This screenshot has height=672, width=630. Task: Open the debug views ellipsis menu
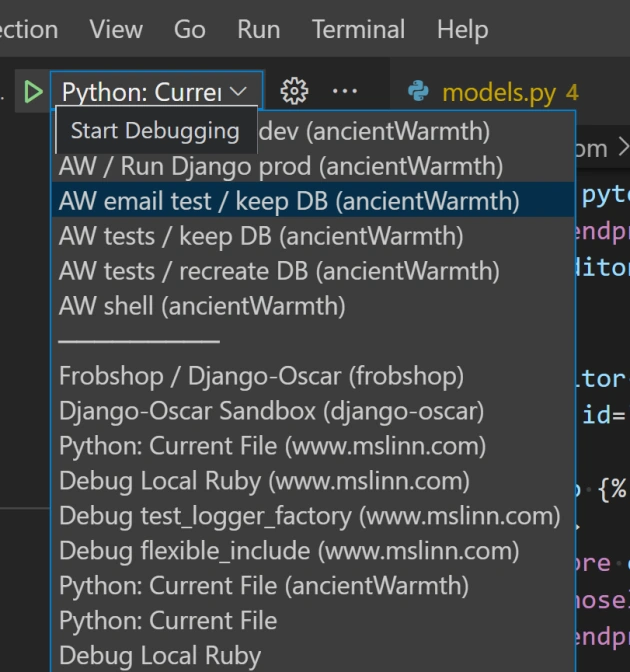tap(345, 92)
